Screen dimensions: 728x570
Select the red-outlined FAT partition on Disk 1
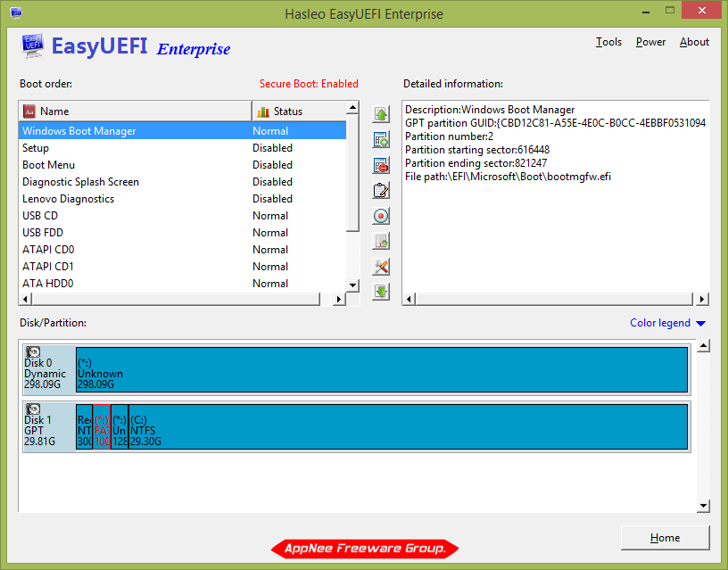(x=102, y=427)
